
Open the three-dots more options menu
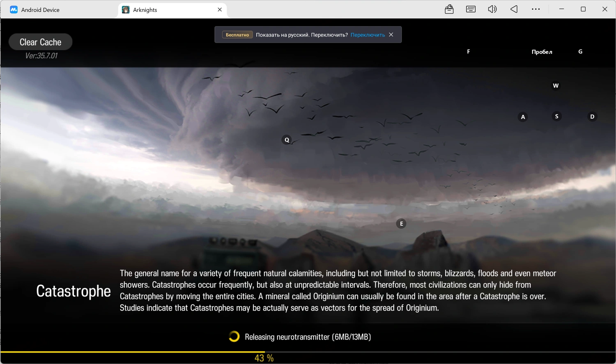(536, 9)
